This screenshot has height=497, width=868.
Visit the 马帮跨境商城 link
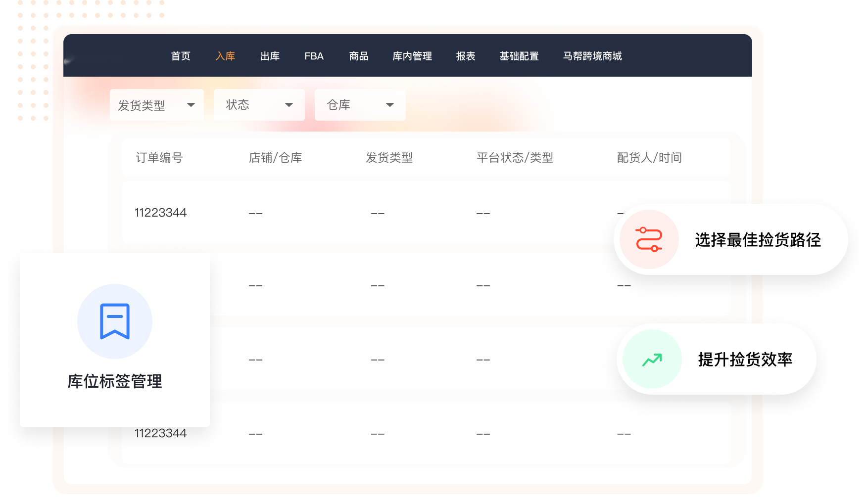592,56
